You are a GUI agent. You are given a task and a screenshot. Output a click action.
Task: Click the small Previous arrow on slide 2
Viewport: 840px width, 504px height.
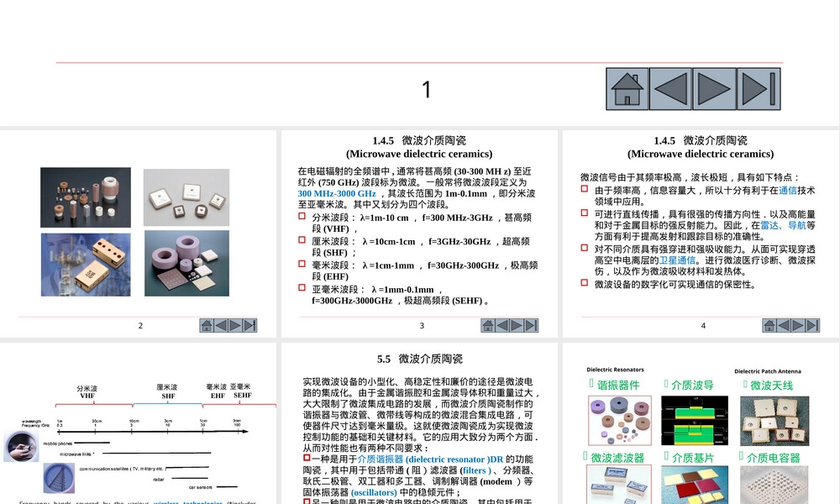(x=221, y=325)
